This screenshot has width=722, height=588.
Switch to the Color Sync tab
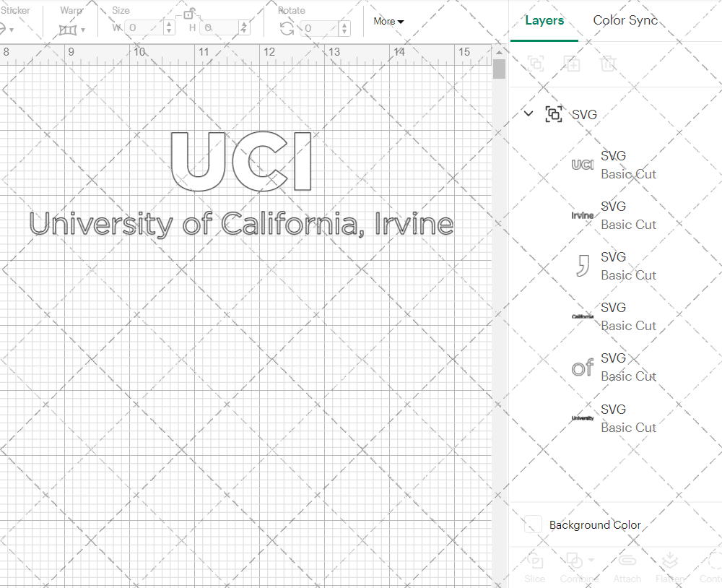(x=625, y=20)
